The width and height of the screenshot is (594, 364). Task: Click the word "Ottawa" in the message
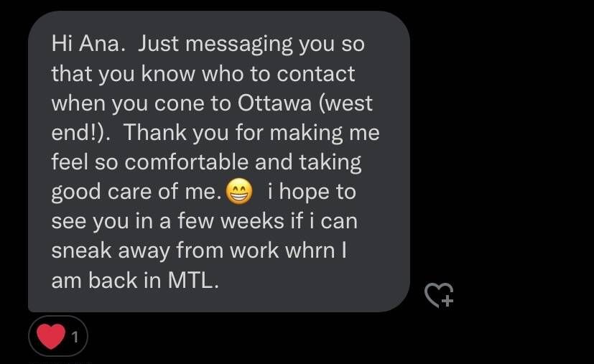(x=274, y=103)
